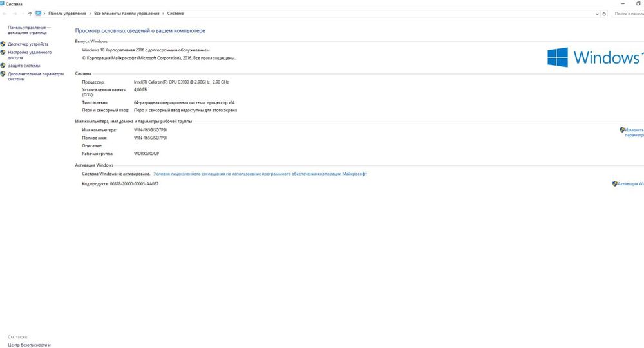
Task: Open Центр безопасности link at bottom
Action: click(x=29, y=345)
